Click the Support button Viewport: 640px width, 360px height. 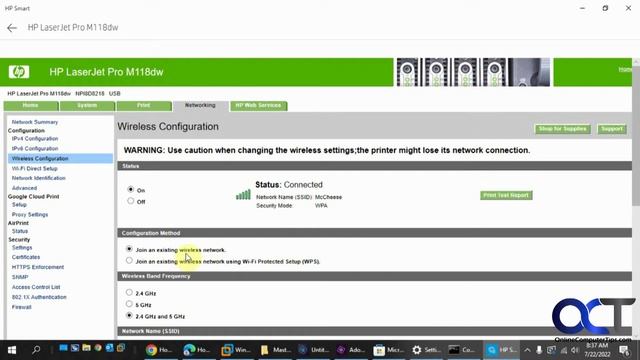coord(611,129)
